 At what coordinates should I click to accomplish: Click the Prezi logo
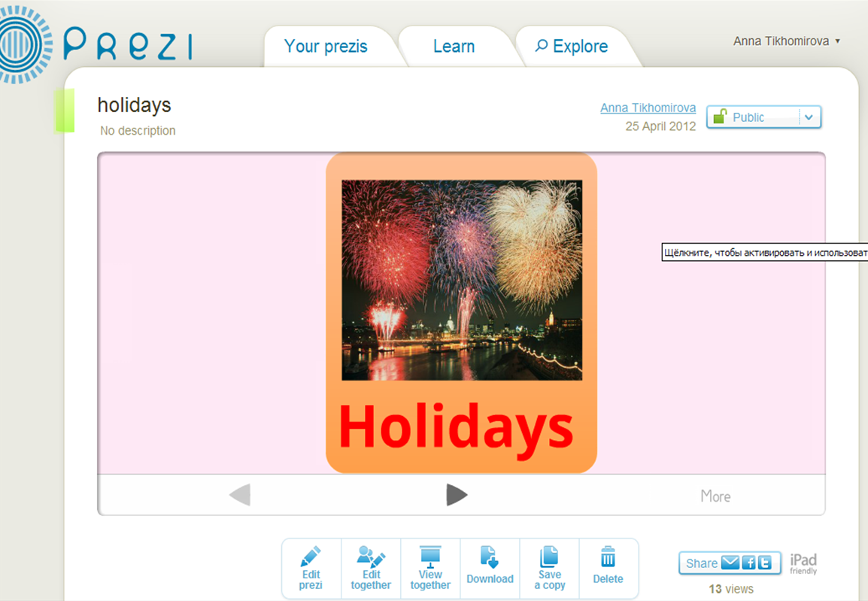96,44
